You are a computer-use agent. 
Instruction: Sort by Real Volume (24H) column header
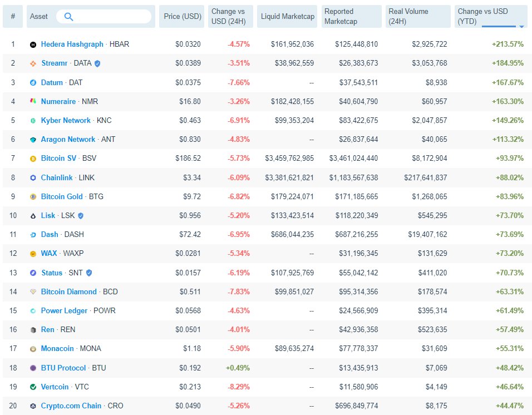point(418,16)
